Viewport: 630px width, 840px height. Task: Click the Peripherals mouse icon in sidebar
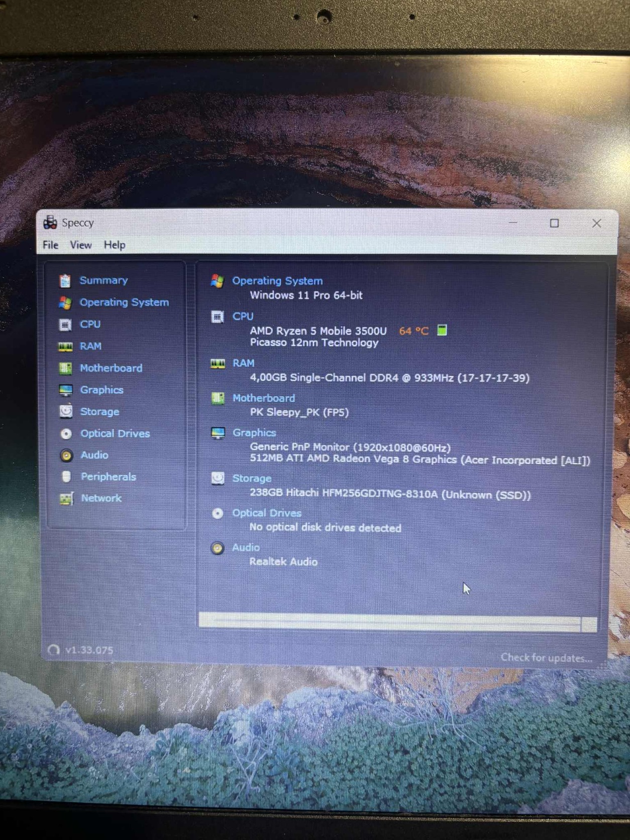click(x=66, y=476)
